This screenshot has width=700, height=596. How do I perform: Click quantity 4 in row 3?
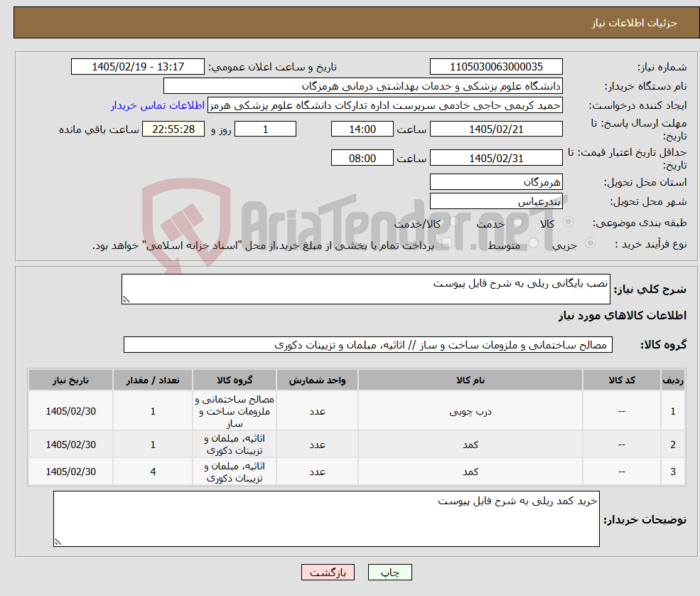(x=153, y=472)
